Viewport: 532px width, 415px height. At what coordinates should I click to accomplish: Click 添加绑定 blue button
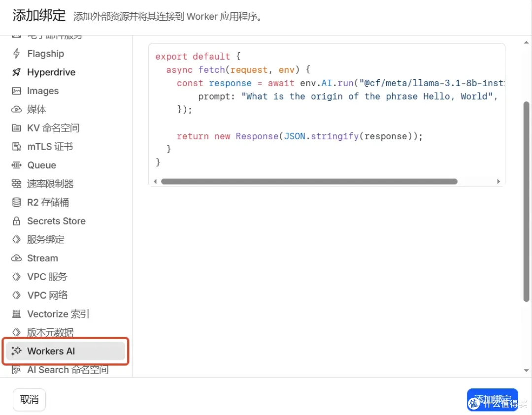point(492,399)
